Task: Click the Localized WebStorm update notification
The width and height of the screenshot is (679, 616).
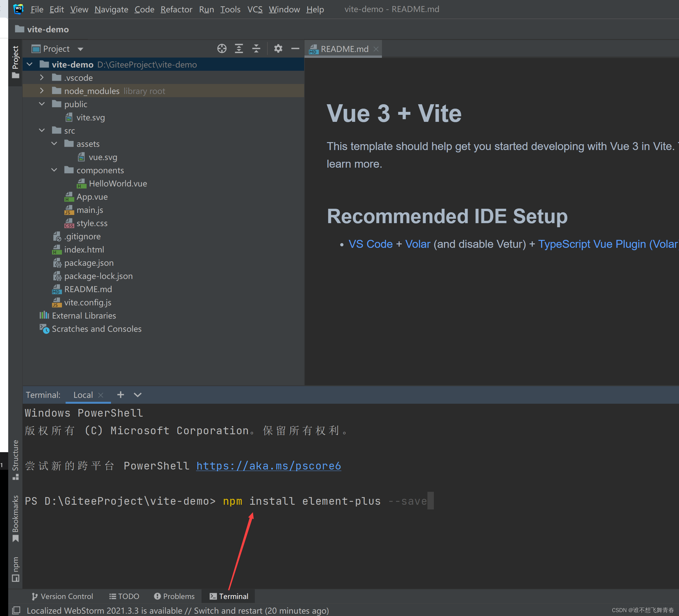Action: point(178,610)
